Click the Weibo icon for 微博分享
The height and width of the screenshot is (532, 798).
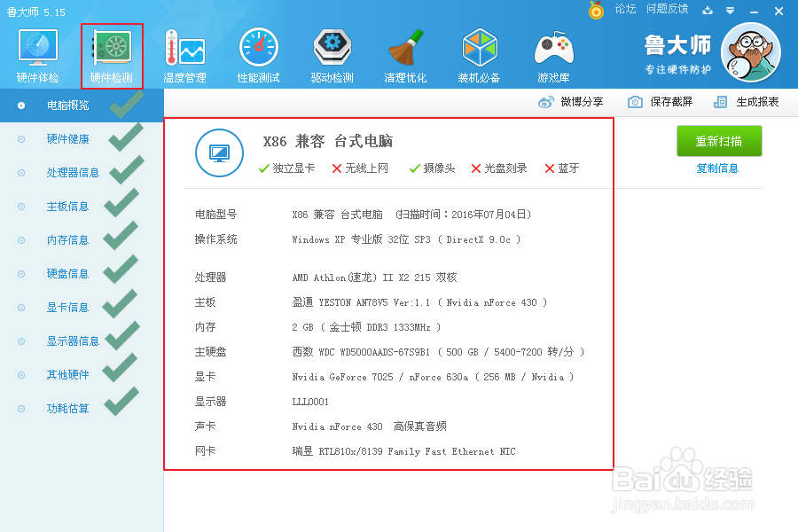(546, 102)
